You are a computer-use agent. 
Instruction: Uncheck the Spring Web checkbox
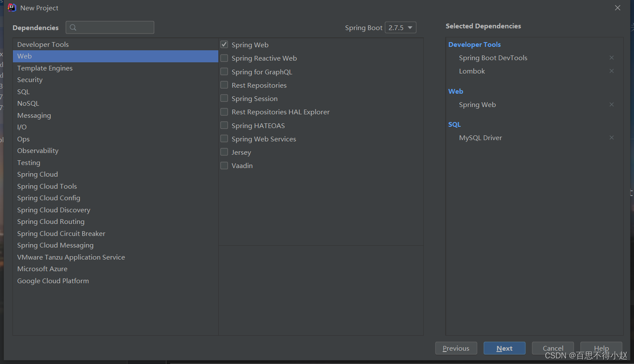coord(224,44)
